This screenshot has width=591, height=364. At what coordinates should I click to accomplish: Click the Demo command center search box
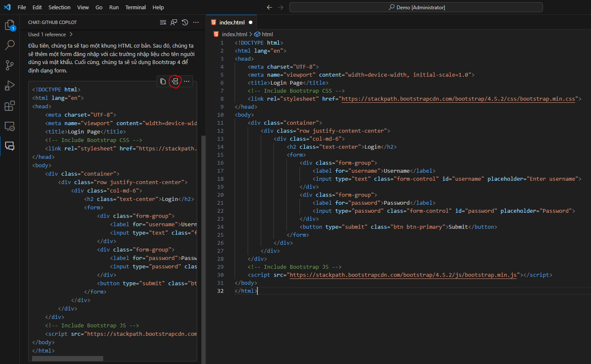pyautogui.click(x=416, y=7)
